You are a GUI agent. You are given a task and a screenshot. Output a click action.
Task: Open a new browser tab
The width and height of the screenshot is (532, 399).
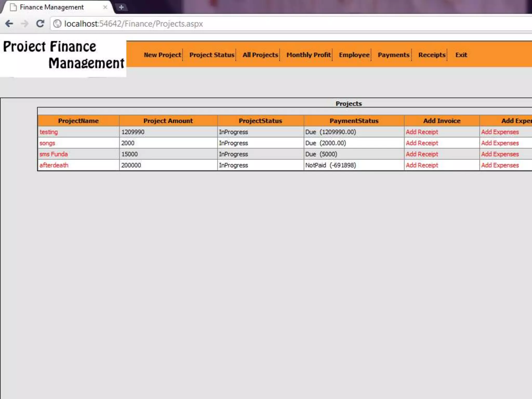121,7
